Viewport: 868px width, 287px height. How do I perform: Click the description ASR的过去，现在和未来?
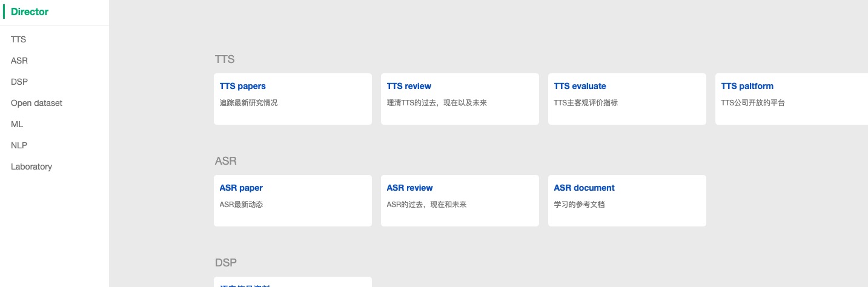[427, 205]
